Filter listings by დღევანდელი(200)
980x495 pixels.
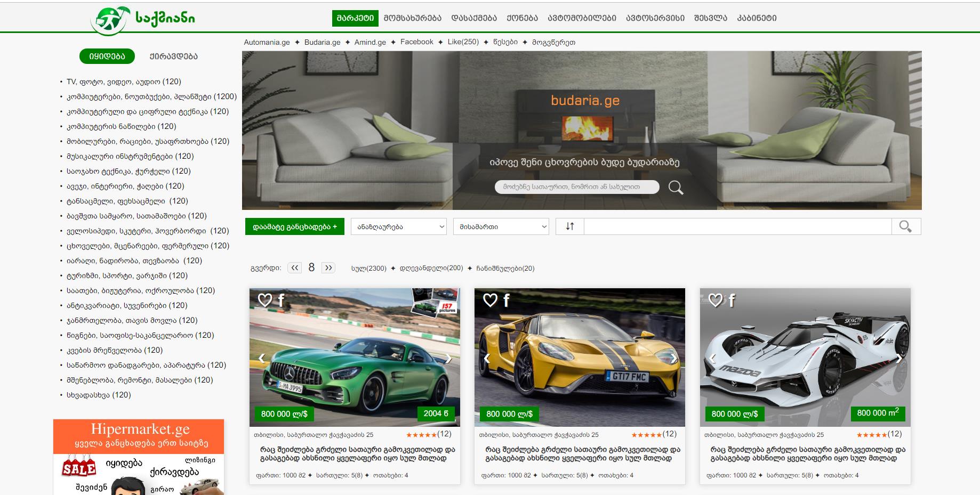click(432, 268)
